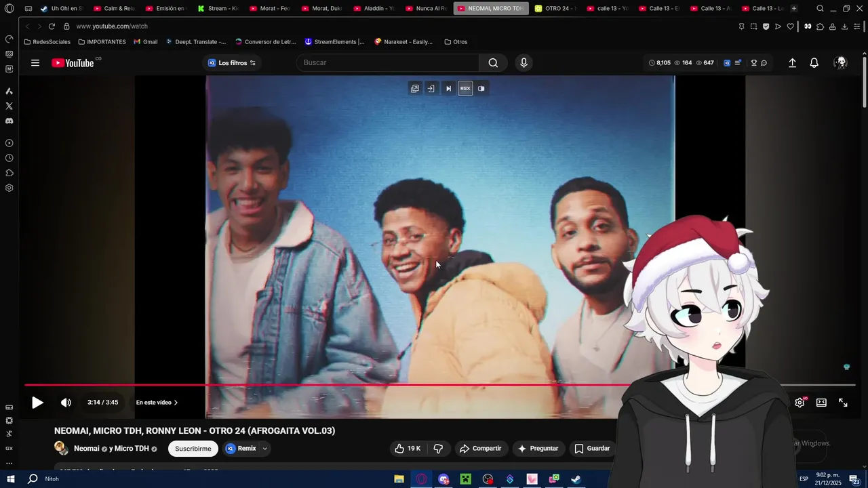The height and width of the screenshot is (488, 868).
Task: Open Otros bookmark folder
Action: pos(456,42)
